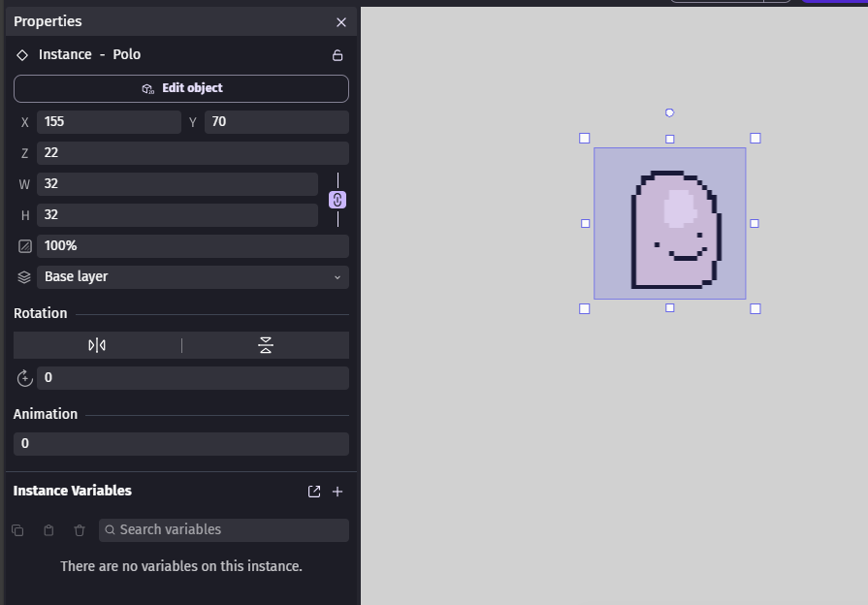Click the rotation angle icon
868x605 pixels.
click(25, 378)
